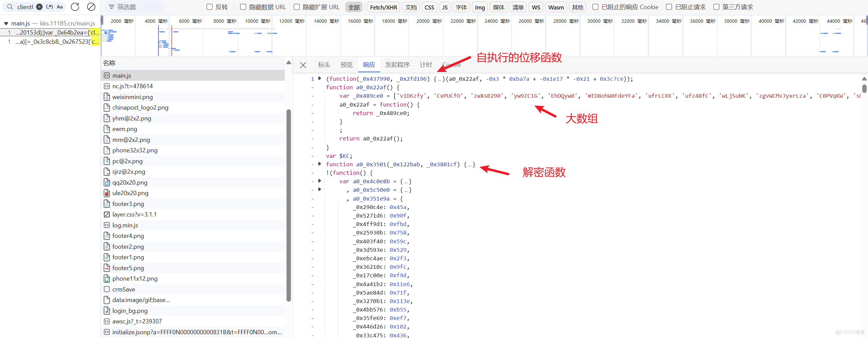Switch to the 标头 tab
The width and height of the screenshot is (868, 338).
pos(324,65)
